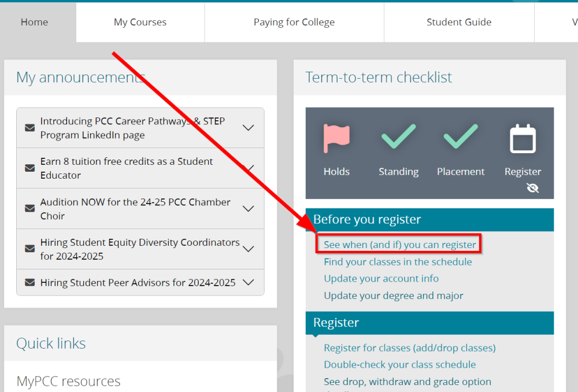Select Update your account info
Viewport: 578px width, 392px height.
(x=381, y=279)
